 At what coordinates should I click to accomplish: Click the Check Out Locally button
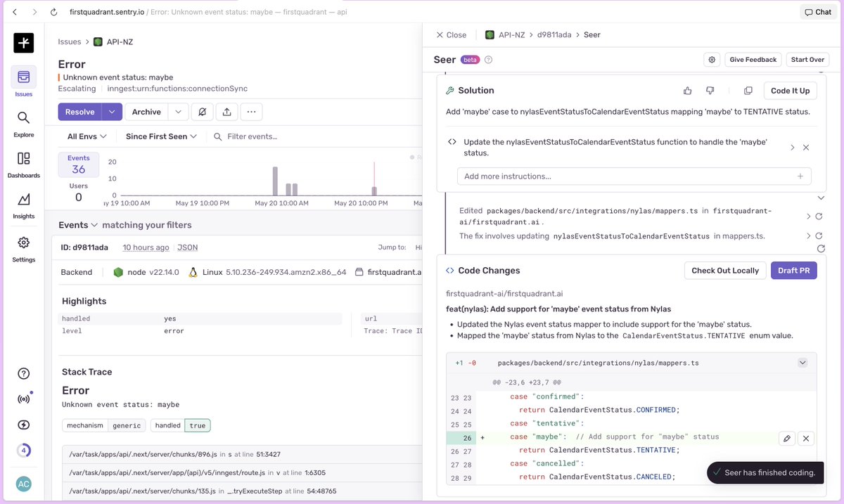725,271
